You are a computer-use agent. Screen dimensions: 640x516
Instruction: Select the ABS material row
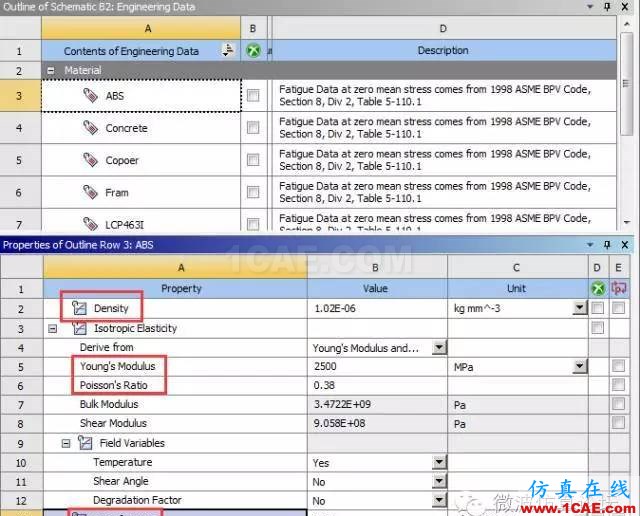coord(141,96)
